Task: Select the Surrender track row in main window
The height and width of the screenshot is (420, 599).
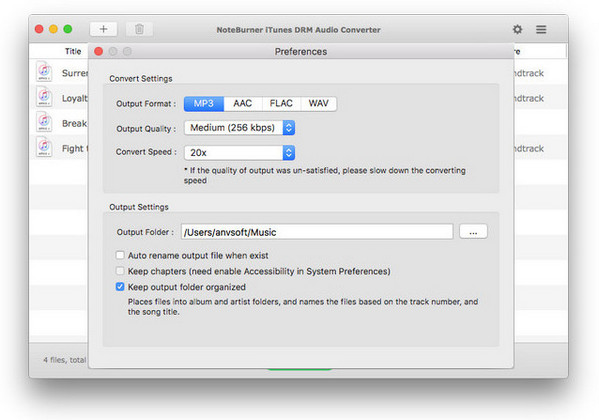Action: 59,72
